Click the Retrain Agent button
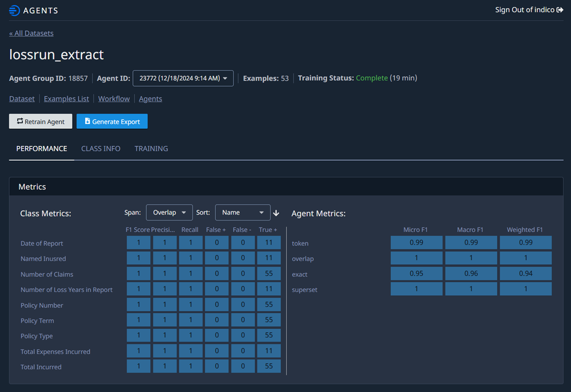 tap(41, 121)
